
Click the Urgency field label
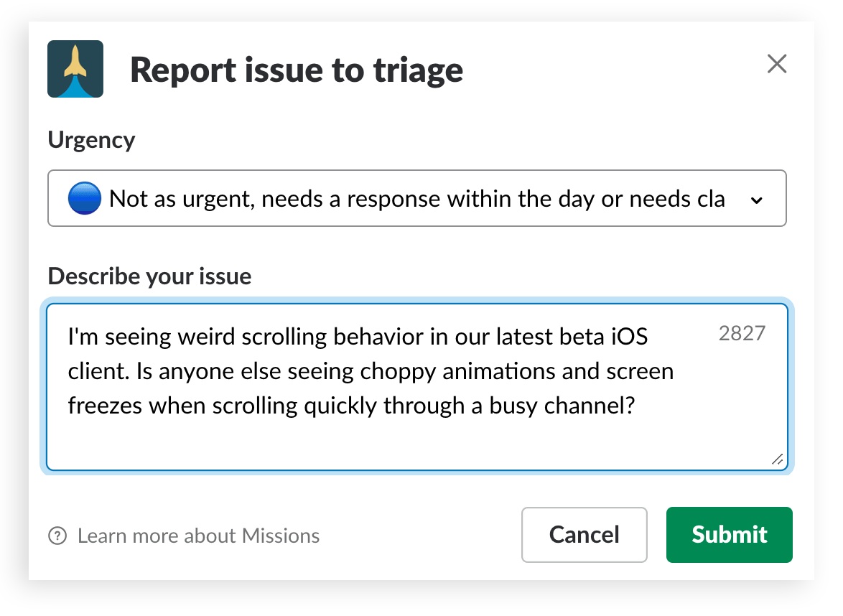pyautogui.click(x=91, y=139)
